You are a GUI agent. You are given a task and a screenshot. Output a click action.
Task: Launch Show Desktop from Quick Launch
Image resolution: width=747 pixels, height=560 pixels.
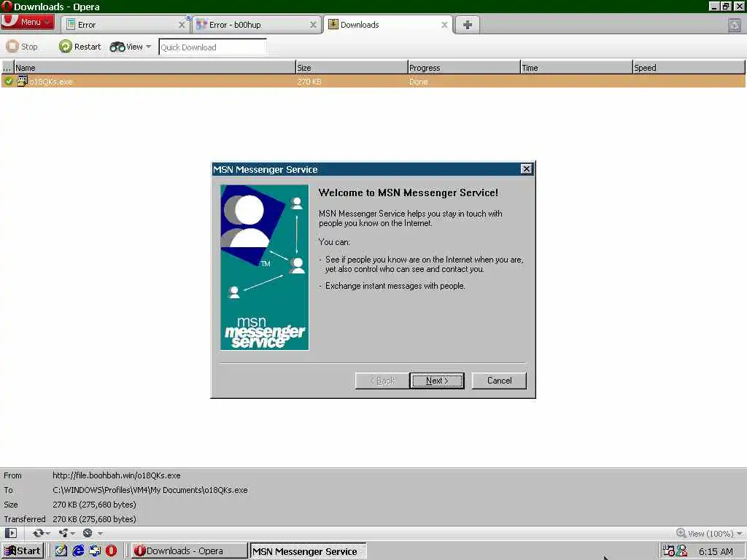click(x=61, y=551)
